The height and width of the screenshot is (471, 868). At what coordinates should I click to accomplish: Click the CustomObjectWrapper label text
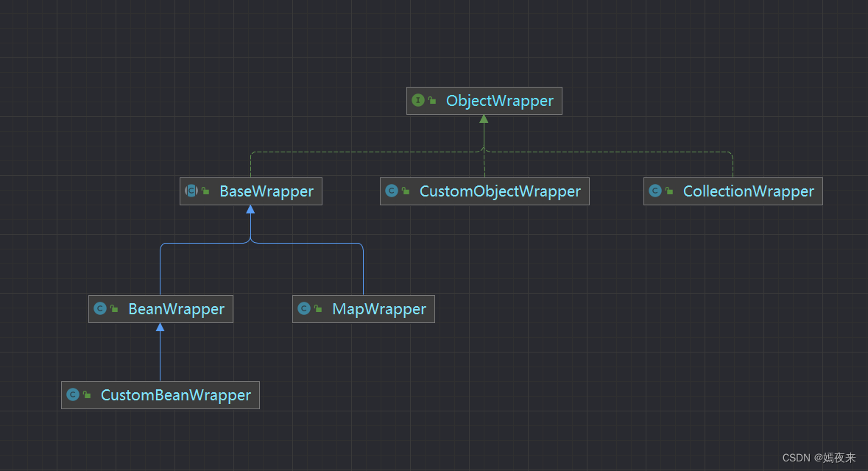point(500,191)
